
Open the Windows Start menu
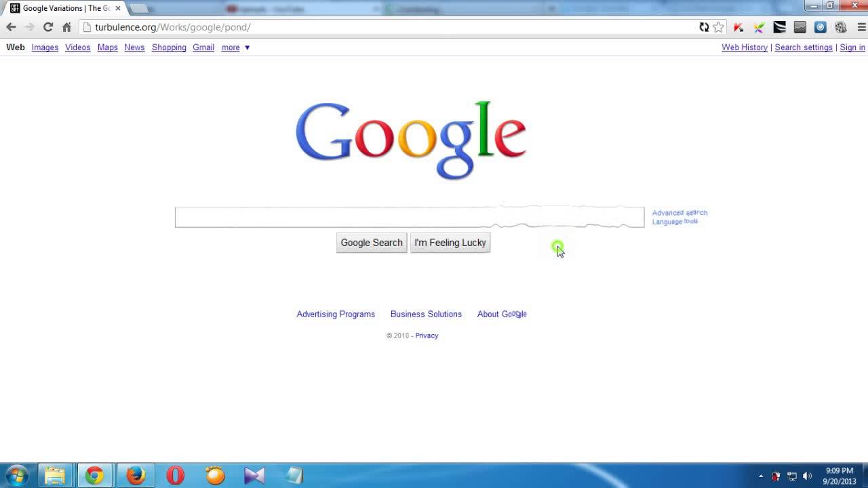(17, 475)
